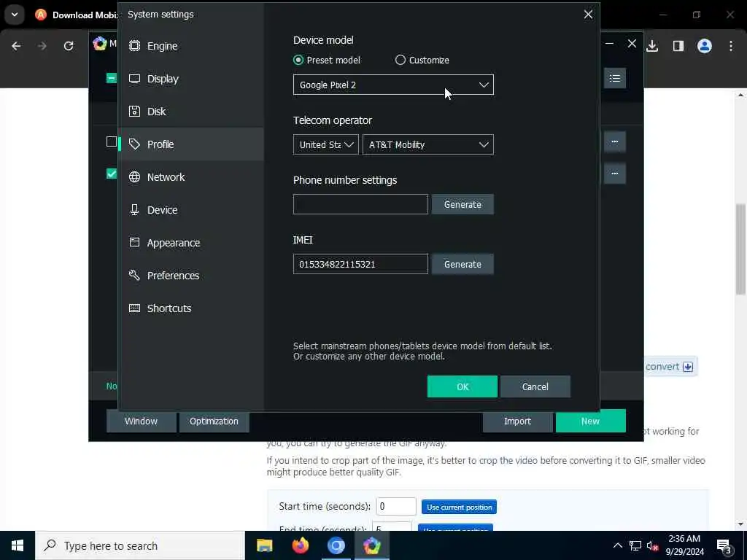747x560 pixels.
Task: Open the Device settings section
Action: click(x=191, y=210)
